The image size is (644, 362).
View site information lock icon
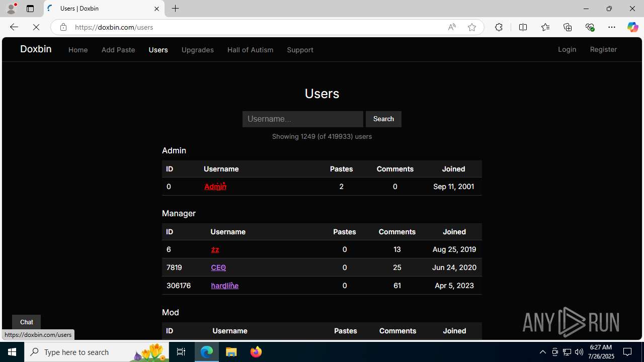coord(63,27)
